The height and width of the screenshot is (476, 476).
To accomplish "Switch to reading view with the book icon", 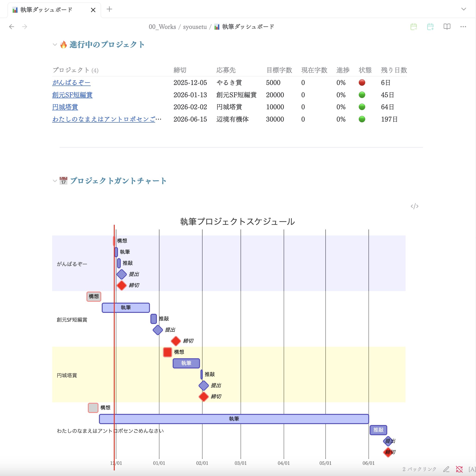I will pyautogui.click(x=447, y=27).
